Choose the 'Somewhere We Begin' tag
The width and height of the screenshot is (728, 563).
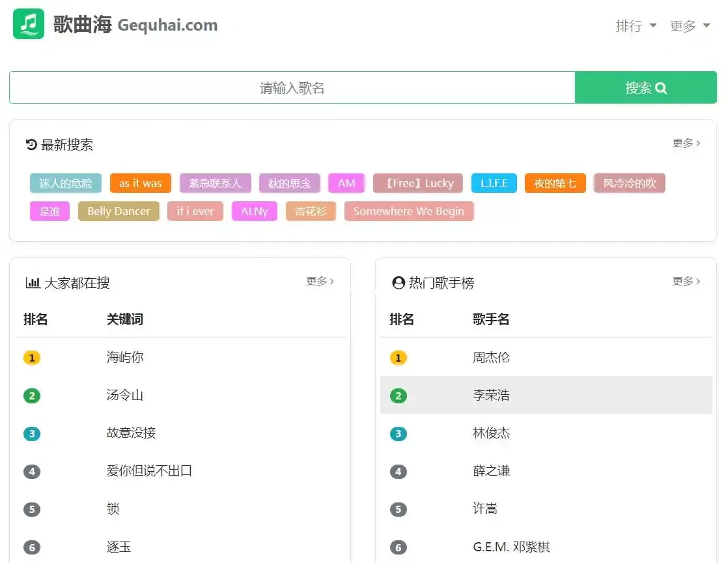tap(408, 211)
